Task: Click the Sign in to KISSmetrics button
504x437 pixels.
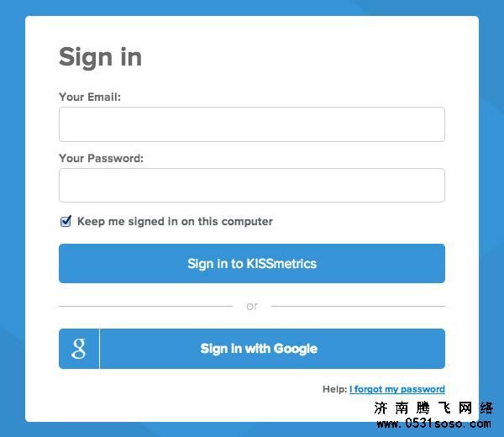Action: pyautogui.click(x=252, y=263)
